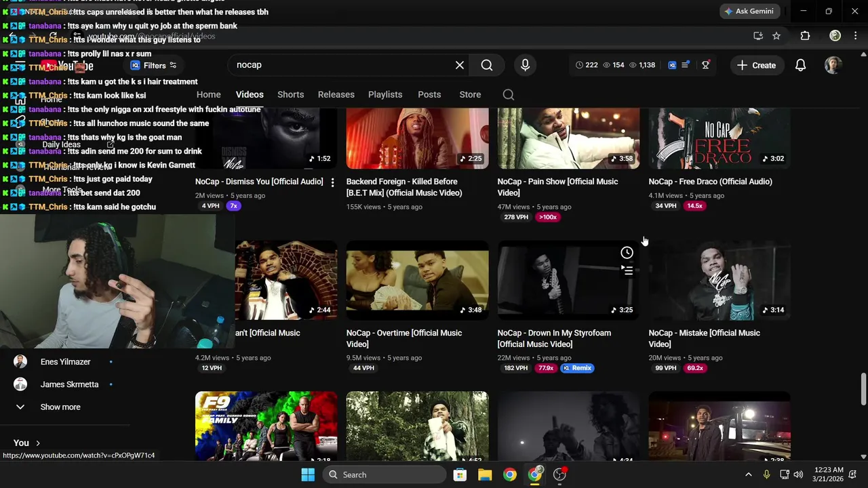The width and height of the screenshot is (868, 488).
Task: Switch to the Home channel tab
Action: 208,95
